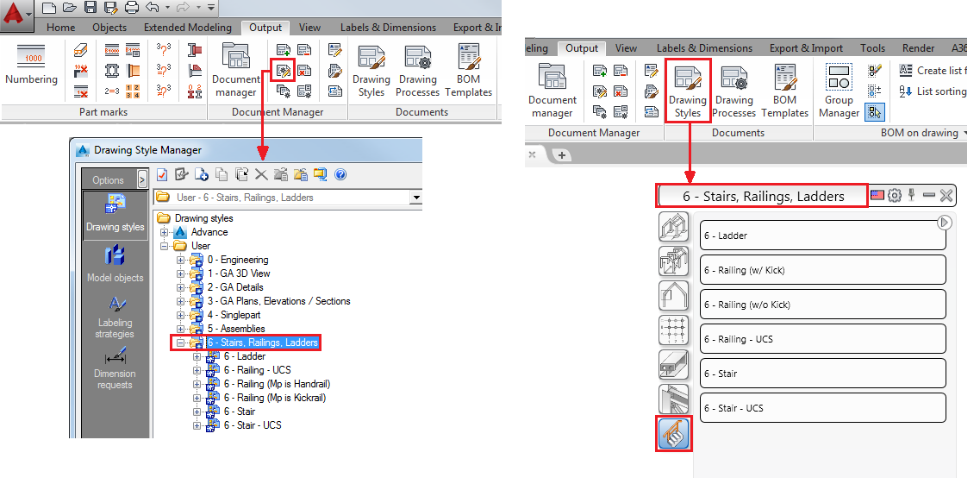Open the Home ribbon tab
This screenshot has height=484, width=980.
(60, 28)
